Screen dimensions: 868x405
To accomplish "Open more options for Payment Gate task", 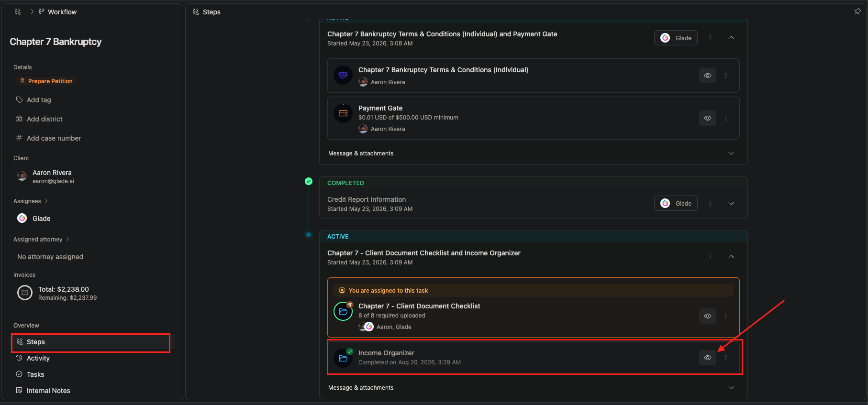I will (x=726, y=118).
